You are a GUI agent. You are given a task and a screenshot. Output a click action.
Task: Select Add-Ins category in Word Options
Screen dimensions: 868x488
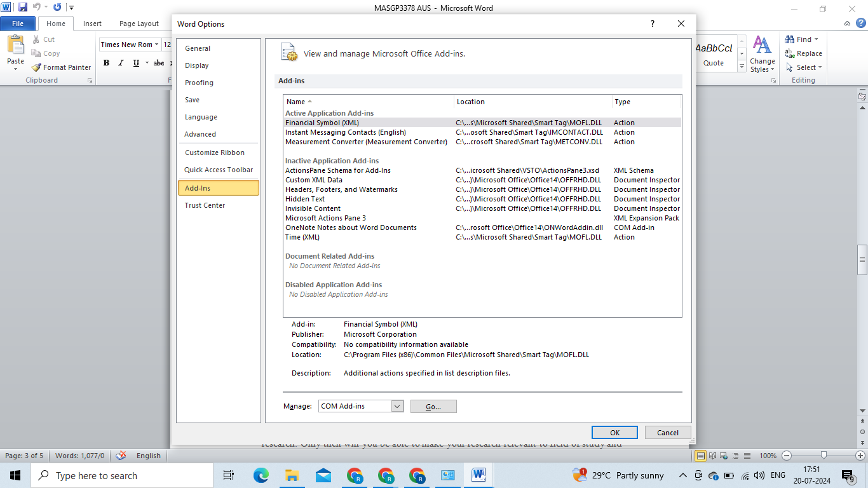click(219, 188)
